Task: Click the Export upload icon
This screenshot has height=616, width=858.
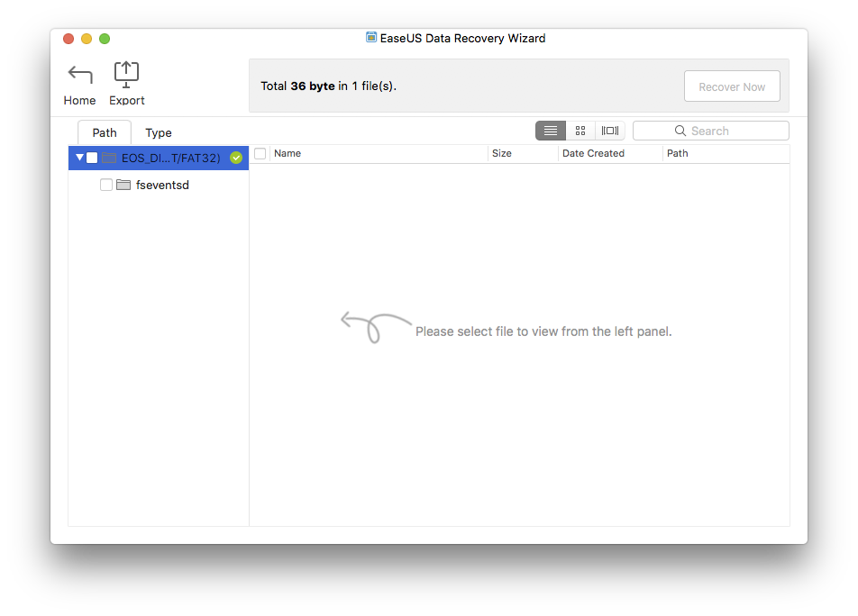Action: pyautogui.click(x=126, y=75)
